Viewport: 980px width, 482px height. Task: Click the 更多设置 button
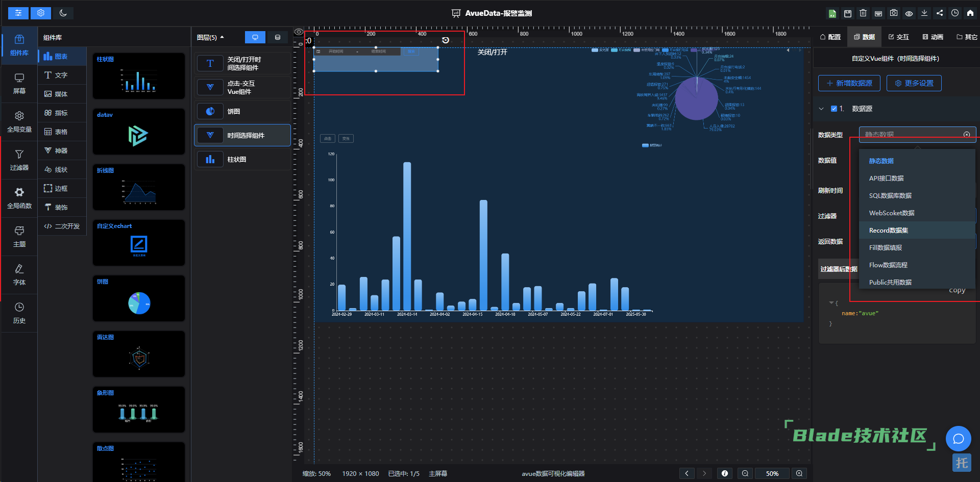point(914,83)
